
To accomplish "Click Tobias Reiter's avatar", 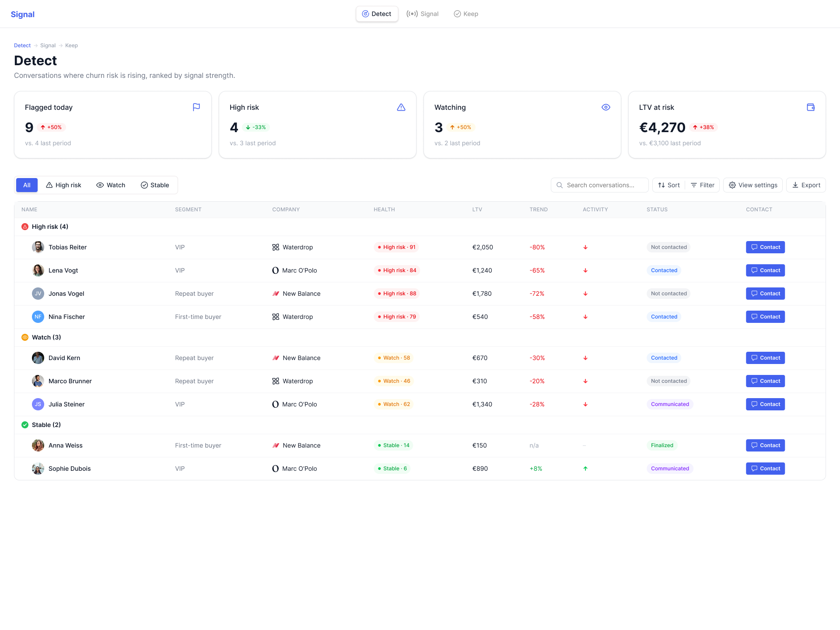I will pos(38,247).
